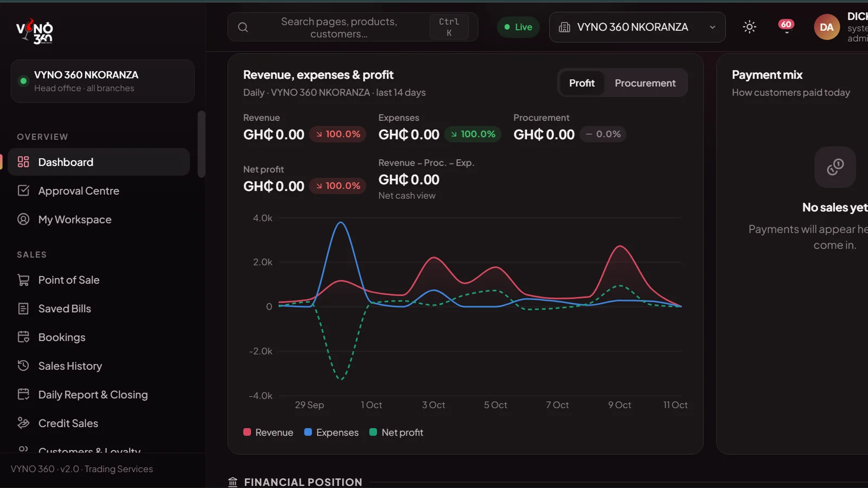The width and height of the screenshot is (868, 488).
Task: Switch to the Profit tab
Action: 582,83
